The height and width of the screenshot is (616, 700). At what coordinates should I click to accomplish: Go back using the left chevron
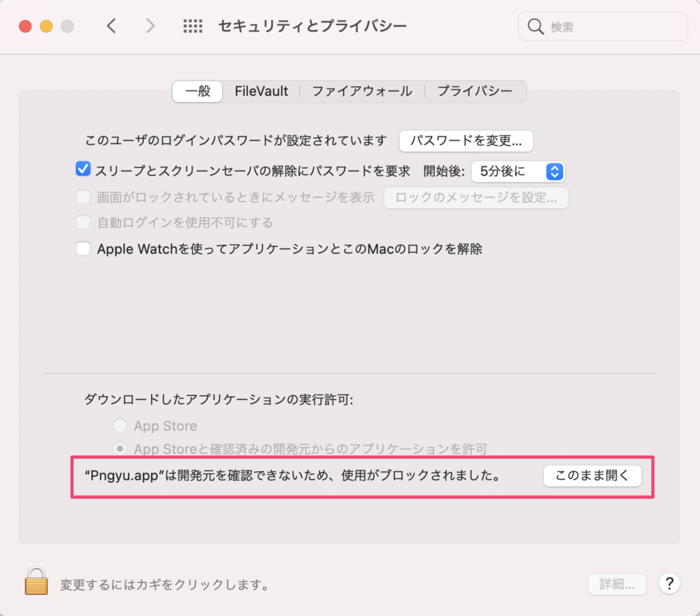[111, 26]
